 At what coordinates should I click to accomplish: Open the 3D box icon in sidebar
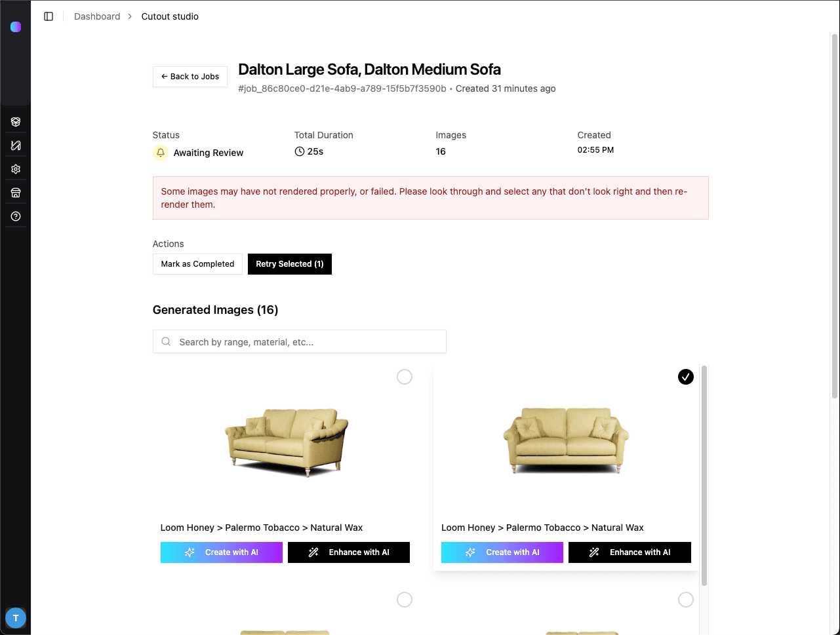pyautogui.click(x=16, y=122)
